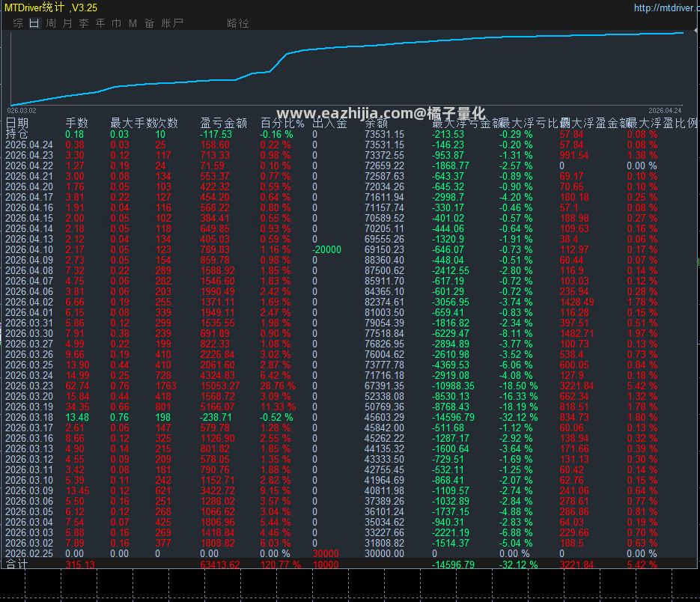This screenshot has height=602, width=700.
Task: Open the 路径 path tab
Action: [237, 23]
